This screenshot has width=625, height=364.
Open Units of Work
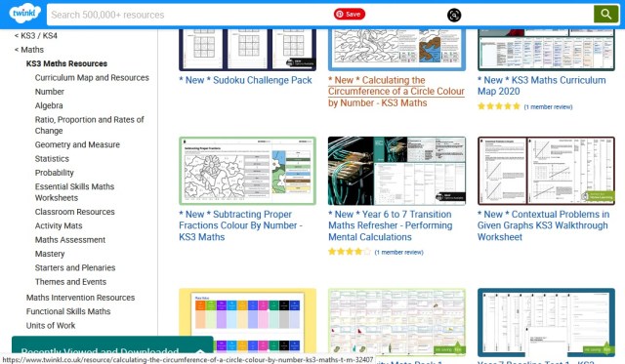[x=51, y=325]
